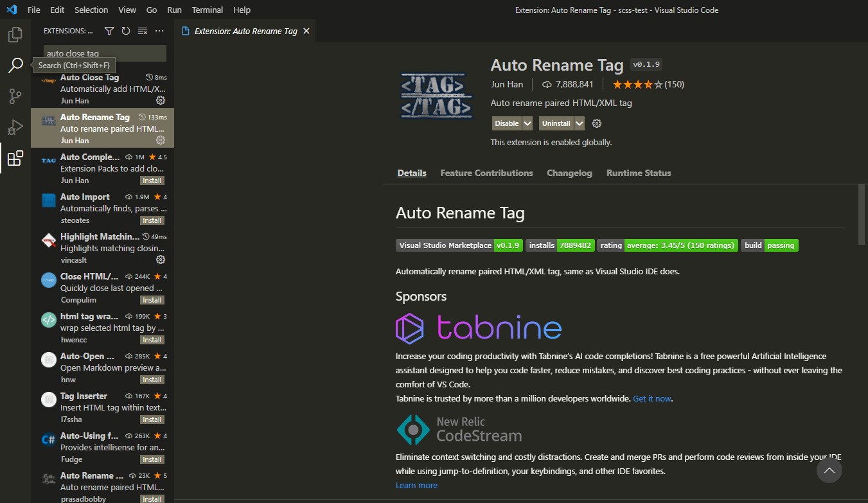Click the rating average 3.45/5 badge

[667, 245]
